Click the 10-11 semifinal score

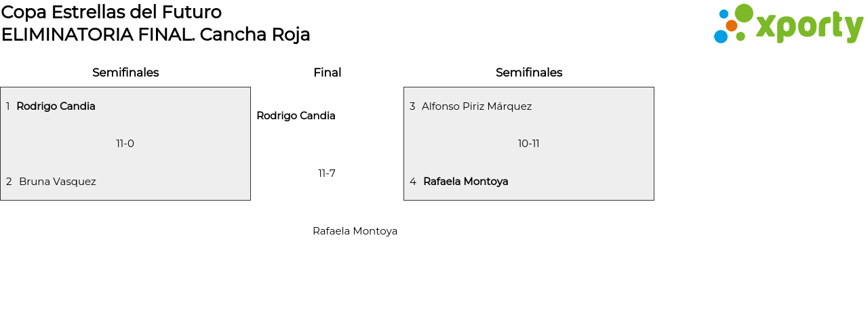(x=529, y=144)
